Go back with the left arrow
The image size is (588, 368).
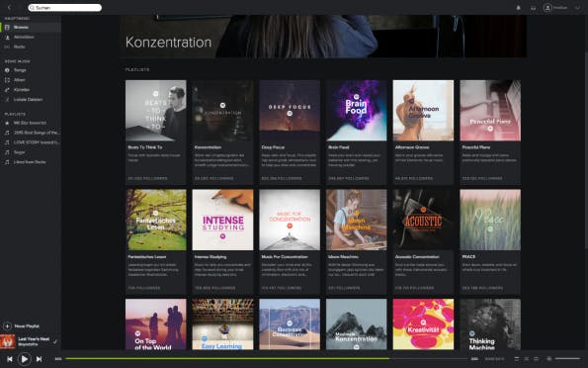(x=9, y=8)
